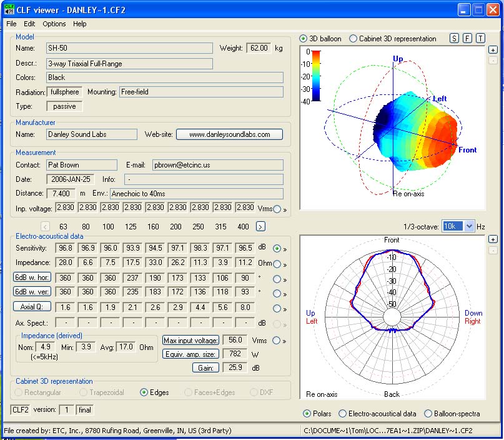Expand Sensitivity row chevron arrows

click(285, 249)
